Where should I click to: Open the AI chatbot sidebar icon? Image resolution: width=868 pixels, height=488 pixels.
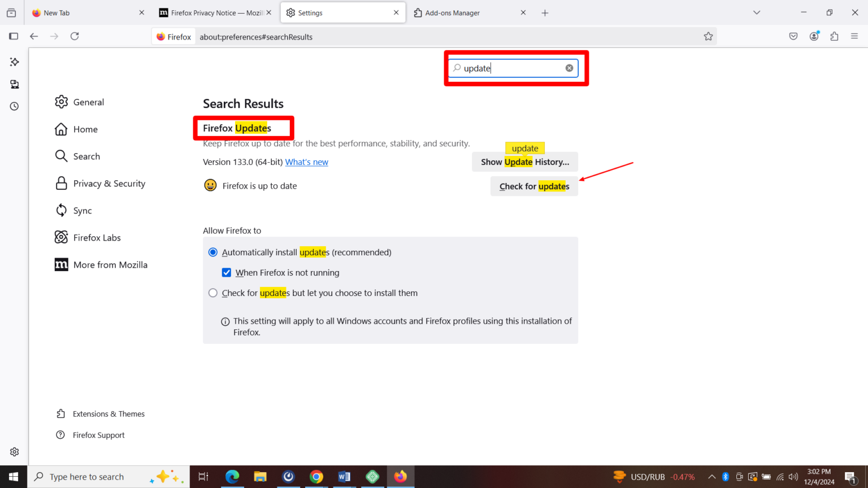point(14,62)
